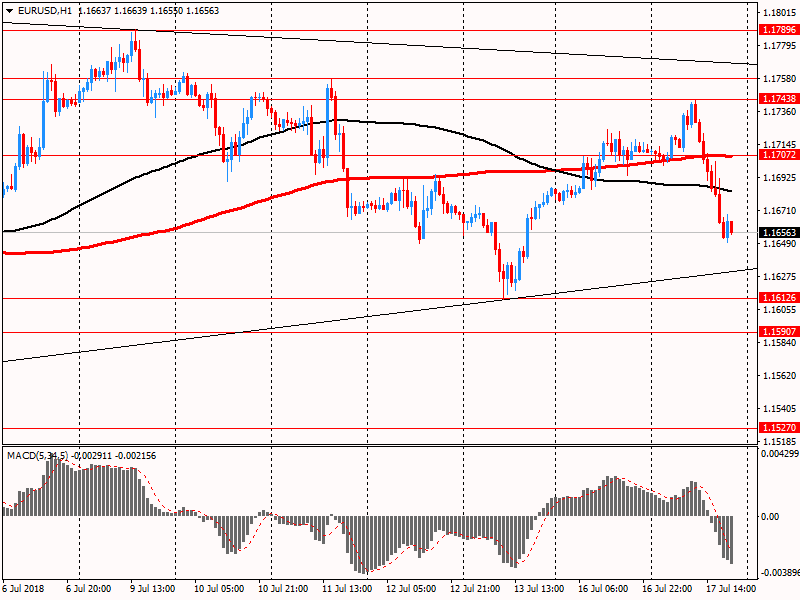The height and width of the screenshot is (600, 800).
Task: Select the 1.17896 red price level label
Action: point(779,30)
